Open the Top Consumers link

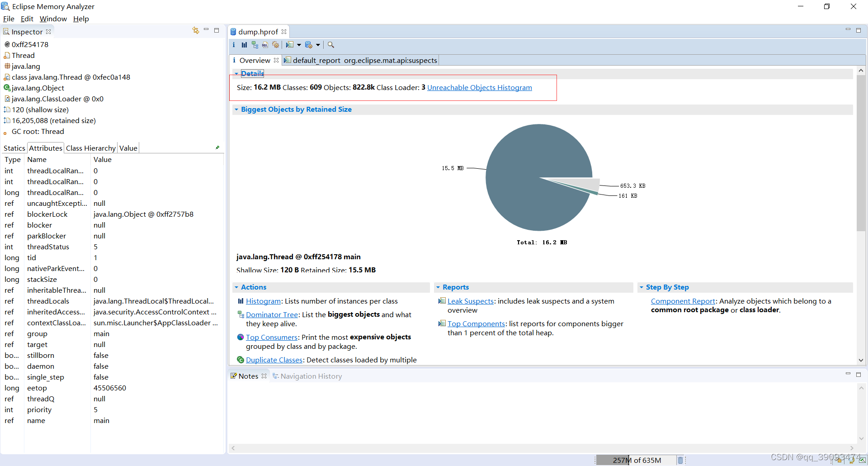272,338
